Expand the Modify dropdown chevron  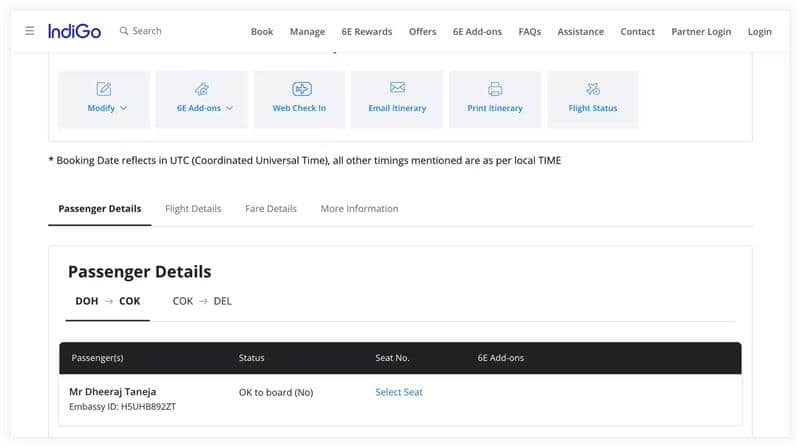(x=124, y=108)
